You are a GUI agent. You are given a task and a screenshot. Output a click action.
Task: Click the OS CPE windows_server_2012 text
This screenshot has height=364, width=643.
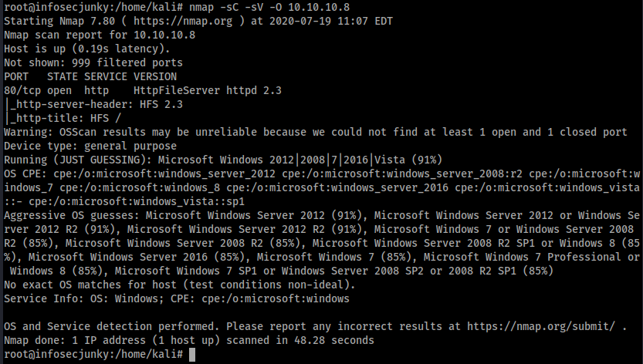(x=164, y=174)
